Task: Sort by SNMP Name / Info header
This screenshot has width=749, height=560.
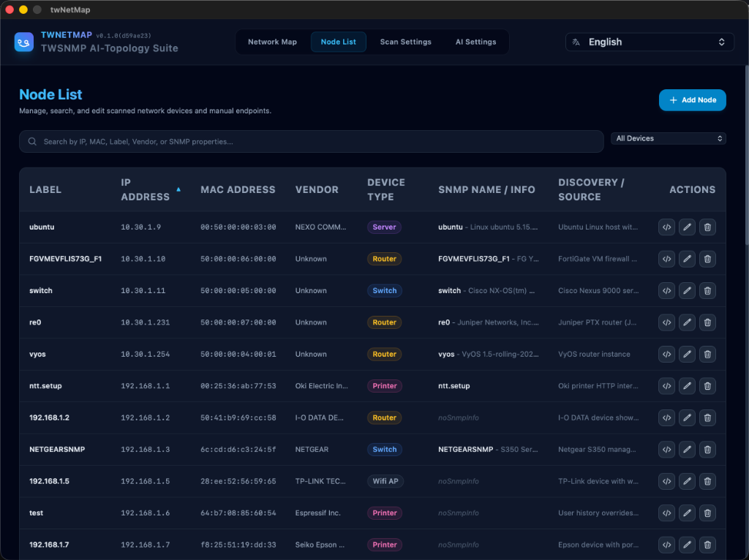Action: pyautogui.click(x=486, y=189)
